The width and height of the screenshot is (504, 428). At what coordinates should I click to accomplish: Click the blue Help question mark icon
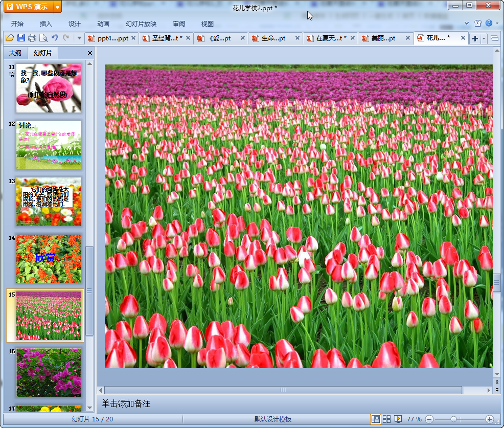point(489,23)
